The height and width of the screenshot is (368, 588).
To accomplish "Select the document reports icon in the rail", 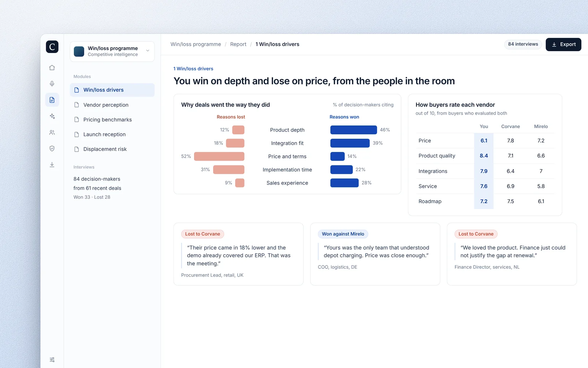I will (52, 100).
